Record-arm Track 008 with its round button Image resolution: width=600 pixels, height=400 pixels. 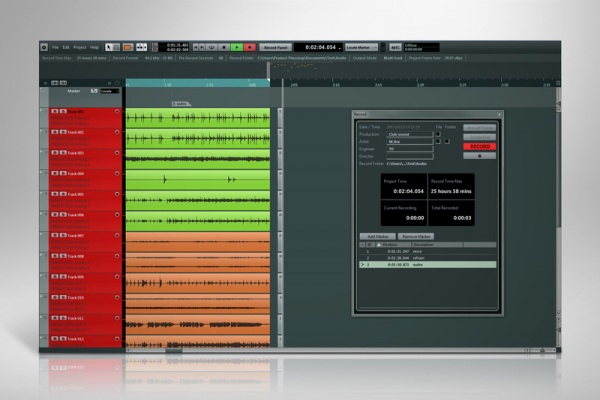click(117, 256)
